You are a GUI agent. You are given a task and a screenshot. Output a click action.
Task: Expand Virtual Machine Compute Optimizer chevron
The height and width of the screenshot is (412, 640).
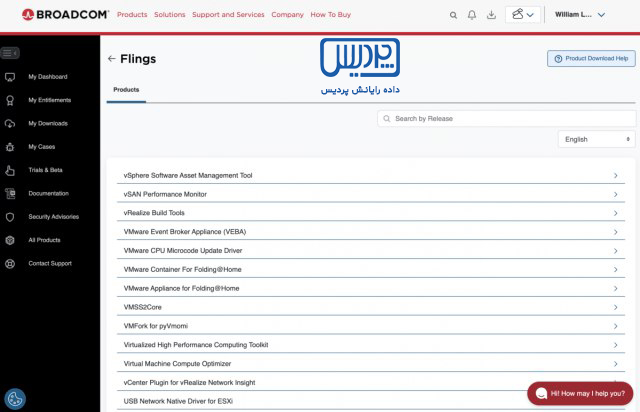[x=616, y=364]
